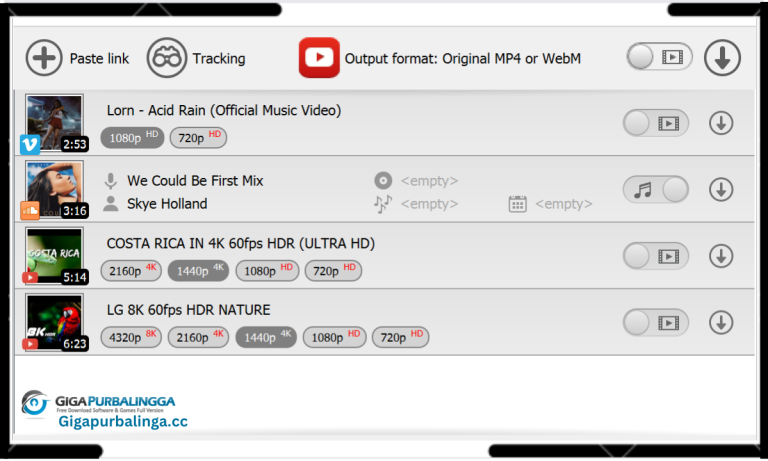
Task: Download the Lorn - Acid Rain video
Action: point(721,123)
